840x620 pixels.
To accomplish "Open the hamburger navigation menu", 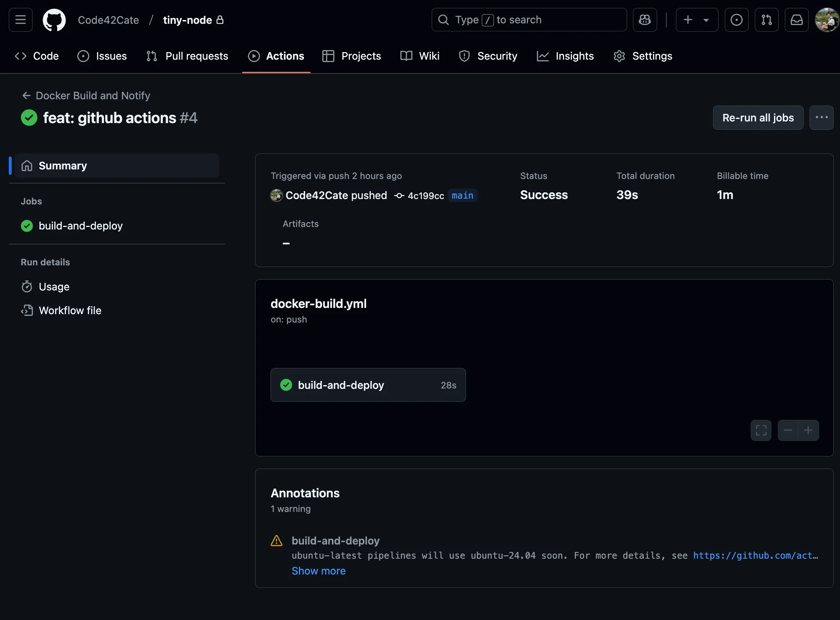I will coord(20,20).
